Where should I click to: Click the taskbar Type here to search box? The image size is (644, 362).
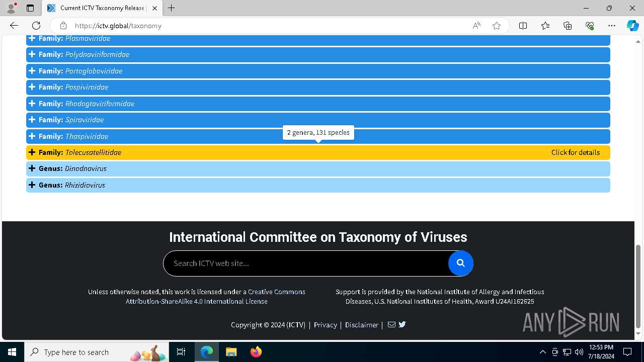(97, 352)
